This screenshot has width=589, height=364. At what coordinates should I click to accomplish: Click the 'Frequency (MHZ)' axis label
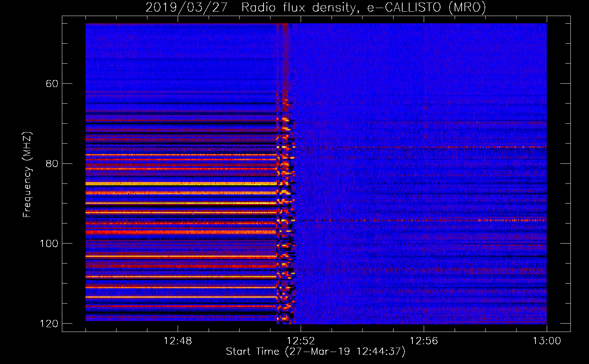(x=27, y=175)
